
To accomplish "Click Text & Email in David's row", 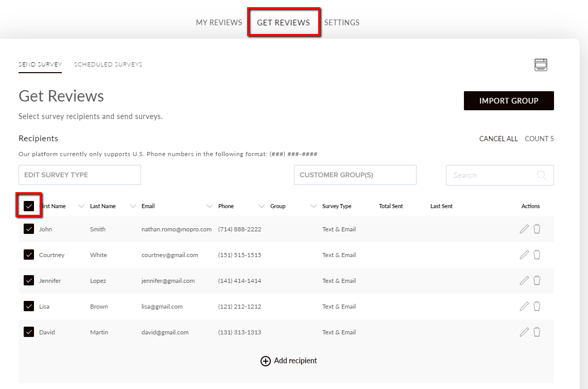I will (339, 332).
